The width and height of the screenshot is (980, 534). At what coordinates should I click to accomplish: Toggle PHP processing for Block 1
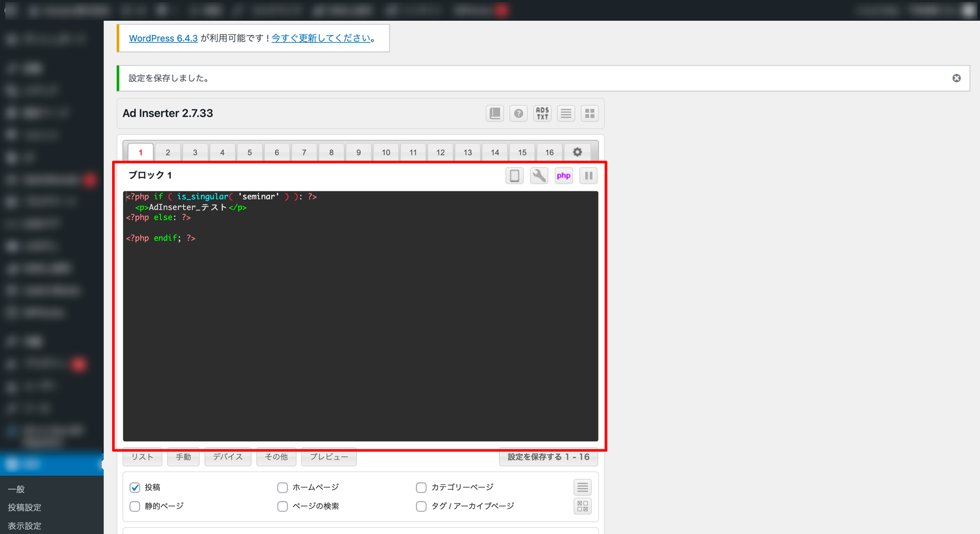click(563, 176)
